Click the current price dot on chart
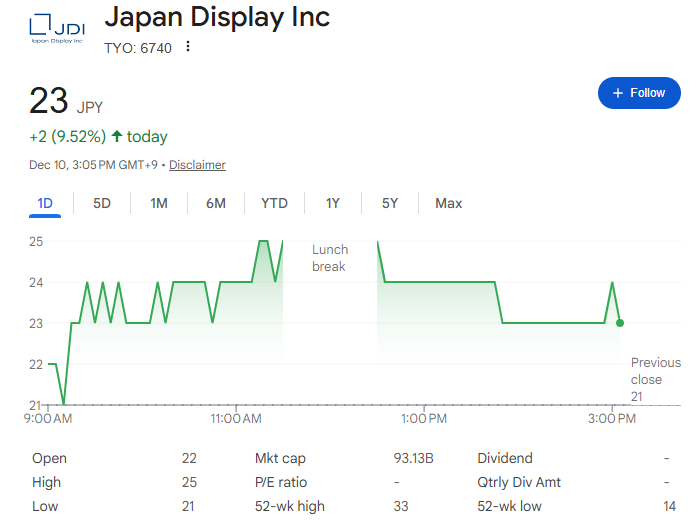This screenshot has width=695, height=531. [620, 323]
